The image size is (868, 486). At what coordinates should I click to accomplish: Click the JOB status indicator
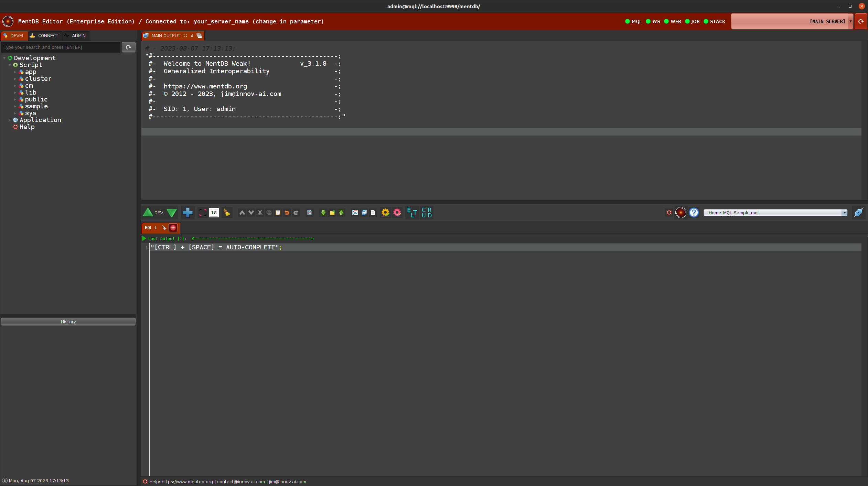(x=692, y=21)
